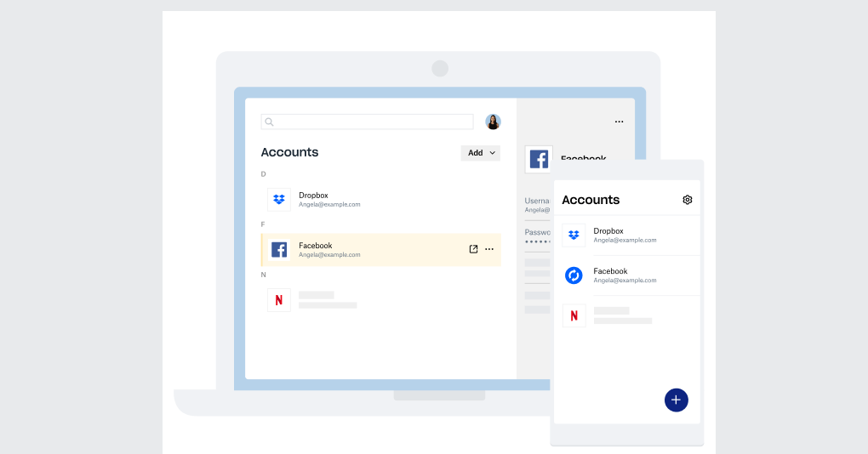
Task: Select the Facebook entry in the mobile panel
Action: pyautogui.click(x=627, y=275)
